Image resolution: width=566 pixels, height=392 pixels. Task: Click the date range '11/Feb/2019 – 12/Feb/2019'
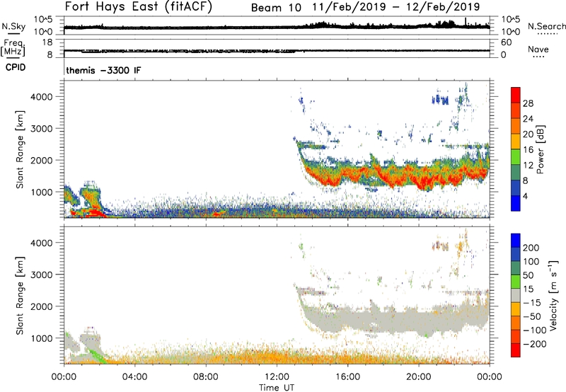[x=396, y=7]
